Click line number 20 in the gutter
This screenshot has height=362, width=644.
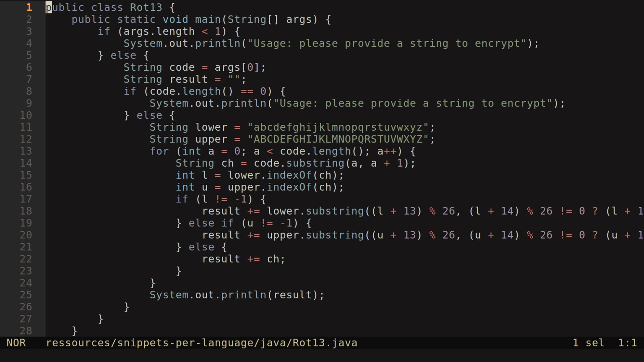[25, 235]
